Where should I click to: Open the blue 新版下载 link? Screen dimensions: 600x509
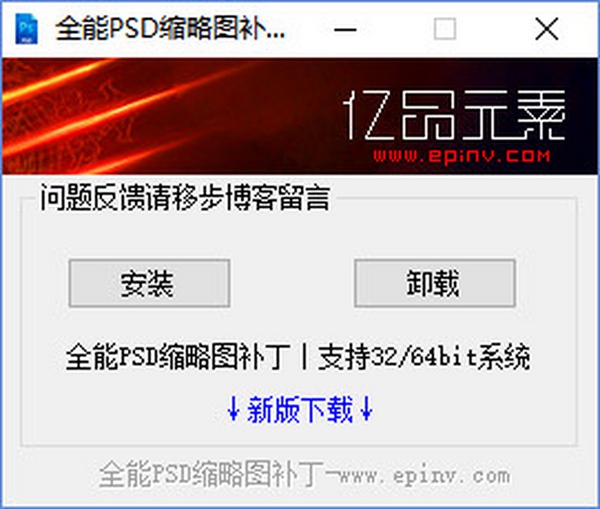(x=300, y=409)
